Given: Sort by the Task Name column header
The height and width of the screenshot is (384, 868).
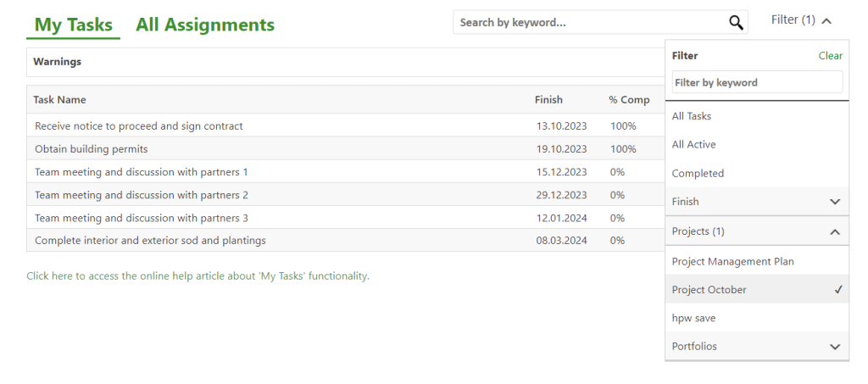Looking at the screenshot, I should 59,100.
